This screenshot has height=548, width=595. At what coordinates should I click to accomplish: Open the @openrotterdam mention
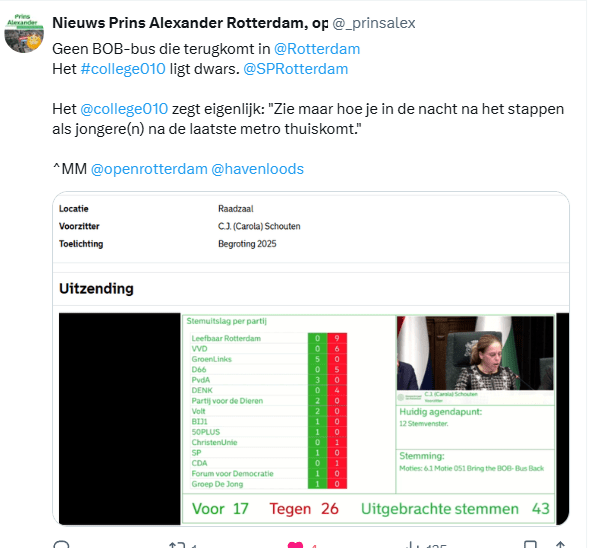coord(149,169)
